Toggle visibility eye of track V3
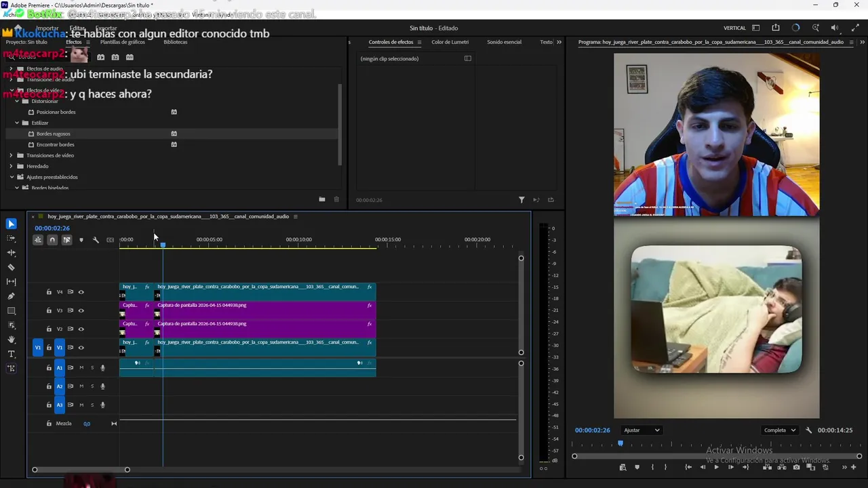Viewport: 868px width, 488px height. pos(81,310)
